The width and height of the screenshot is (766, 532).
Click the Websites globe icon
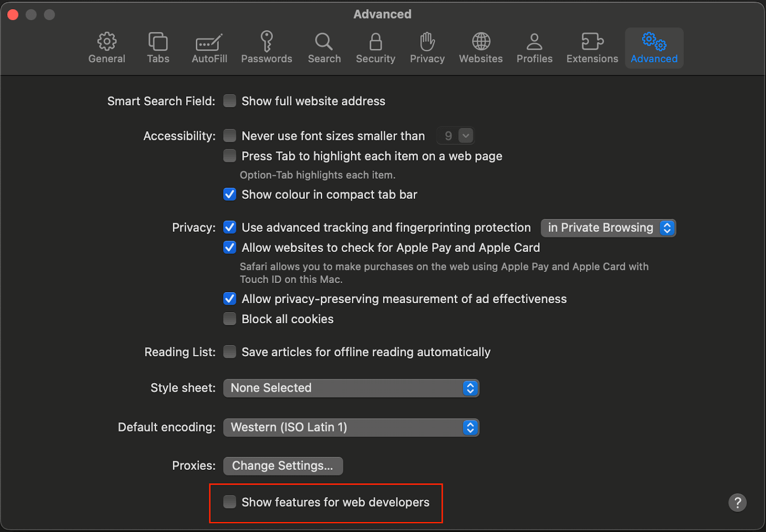coord(481,46)
